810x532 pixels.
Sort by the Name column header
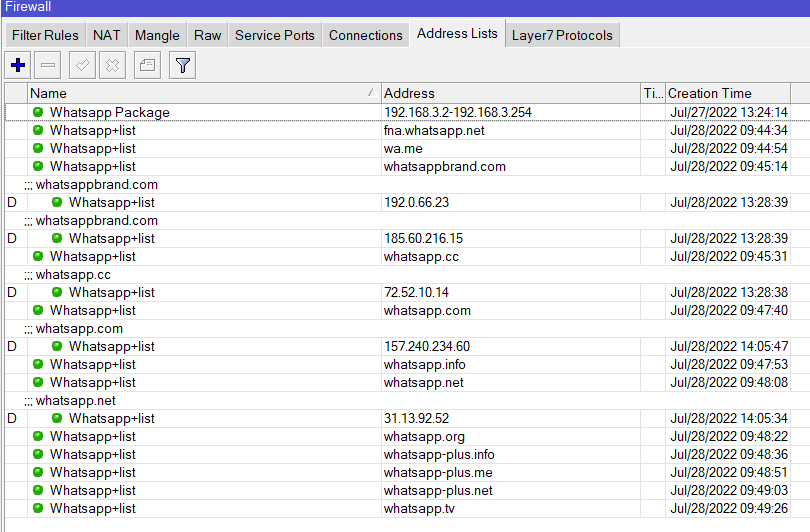click(204, 93)
